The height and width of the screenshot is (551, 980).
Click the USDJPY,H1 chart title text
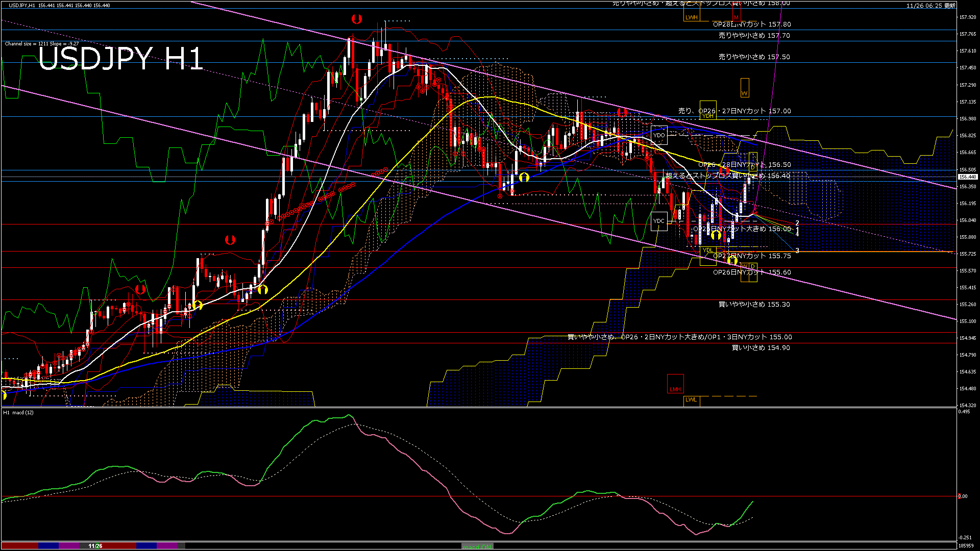[x=21, y=5]
